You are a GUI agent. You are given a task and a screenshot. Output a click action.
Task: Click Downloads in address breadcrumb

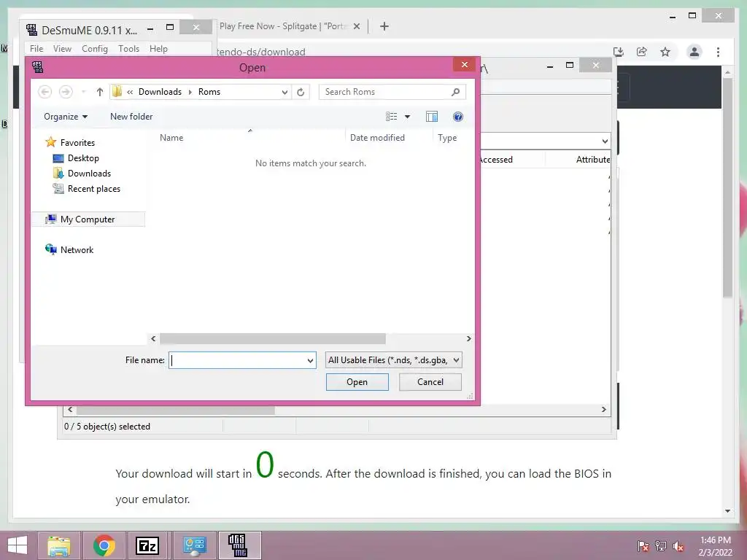160,92
